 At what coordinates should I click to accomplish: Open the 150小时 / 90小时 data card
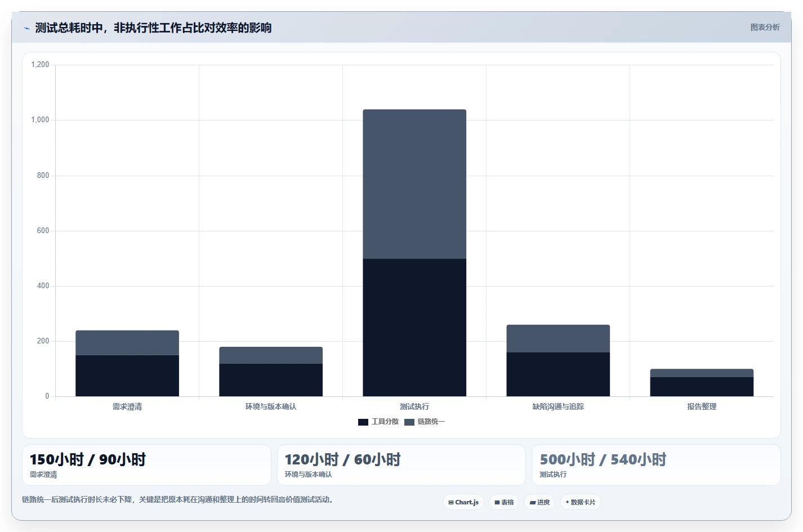tap(146, 465)
